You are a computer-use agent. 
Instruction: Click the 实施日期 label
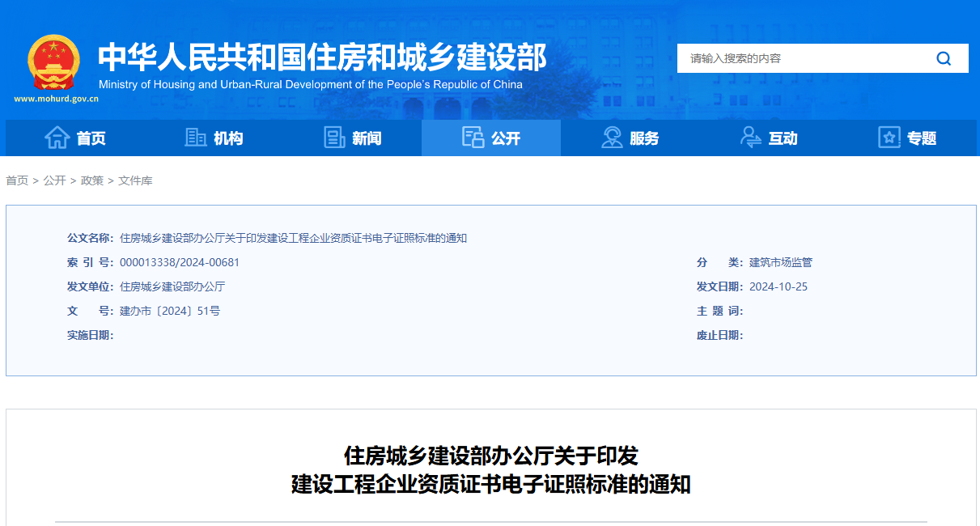click(91, 335)
